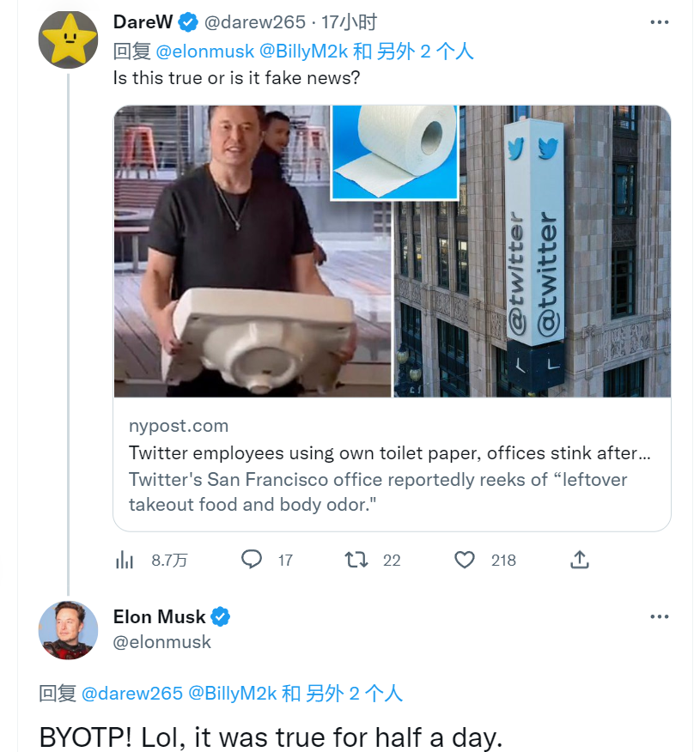700x752 pixels.
Task: Click DareW's blue verified badge
Action: pyautogui.click(x=187, y=22)
